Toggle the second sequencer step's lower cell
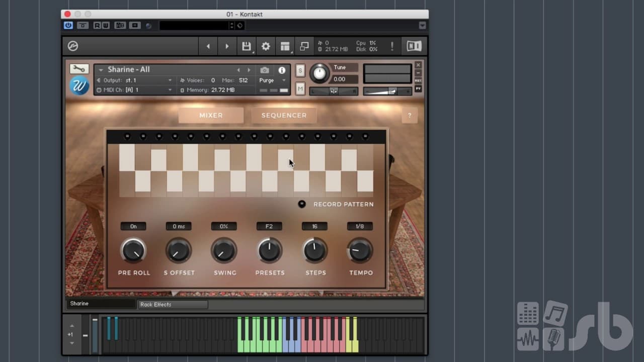 point(143,184)
